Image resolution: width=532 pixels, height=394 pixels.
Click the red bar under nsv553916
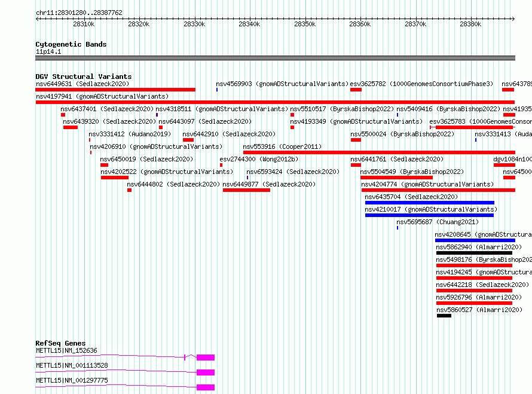pyautogui.click(x=379, y=152)
